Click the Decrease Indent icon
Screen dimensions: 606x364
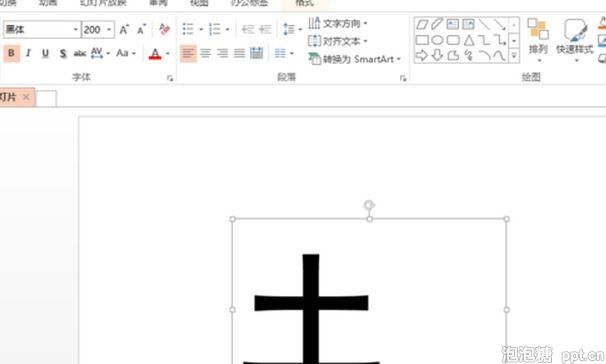(248, 29)
